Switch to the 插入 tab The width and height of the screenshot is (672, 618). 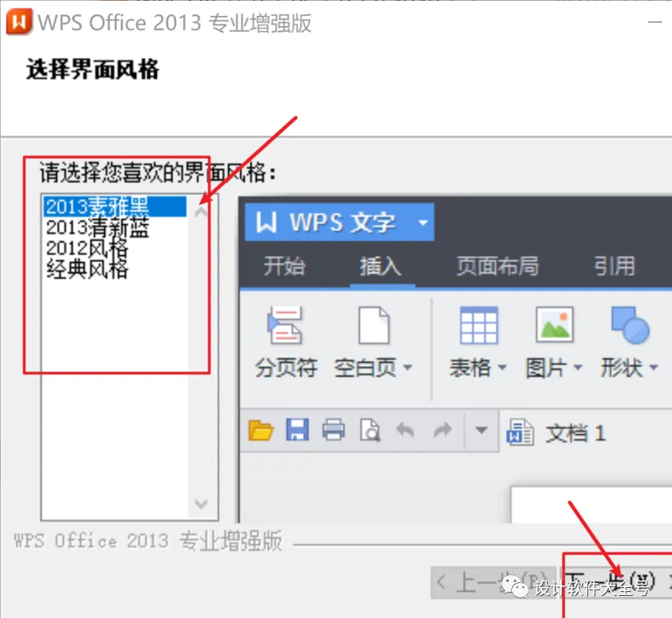pyautogui.click(x=380, y=265)
